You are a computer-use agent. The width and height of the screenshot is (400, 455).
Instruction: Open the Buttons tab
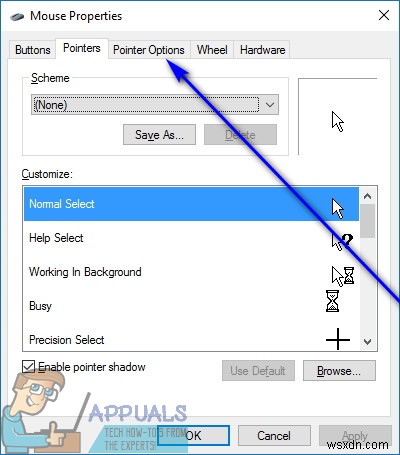coord(33,50)
